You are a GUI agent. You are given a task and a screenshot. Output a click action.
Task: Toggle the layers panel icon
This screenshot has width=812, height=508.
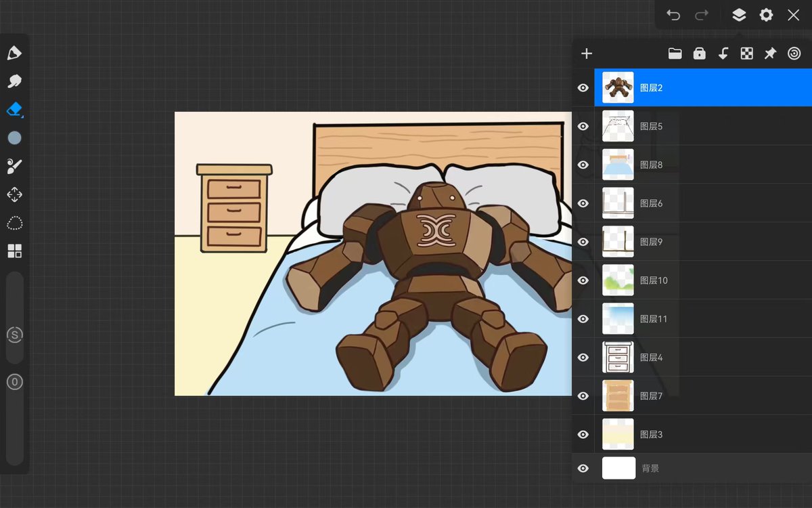tap(739, 15)
